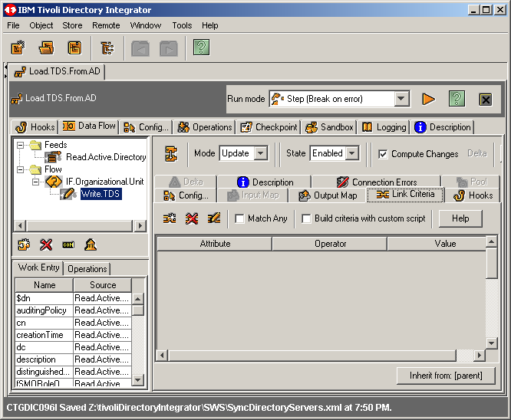511x420 pixels.
Task: Click the add link criteria icon
Action: [x=170, y=219]
